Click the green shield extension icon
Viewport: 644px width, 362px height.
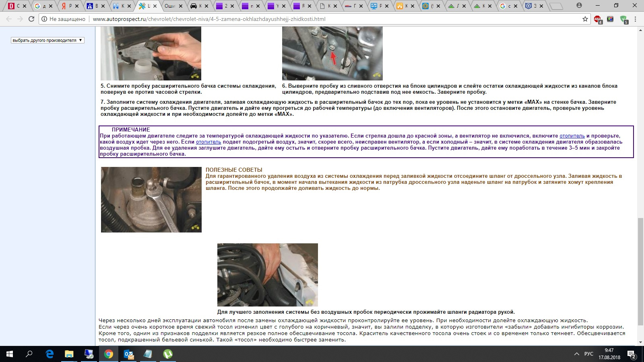623,19
